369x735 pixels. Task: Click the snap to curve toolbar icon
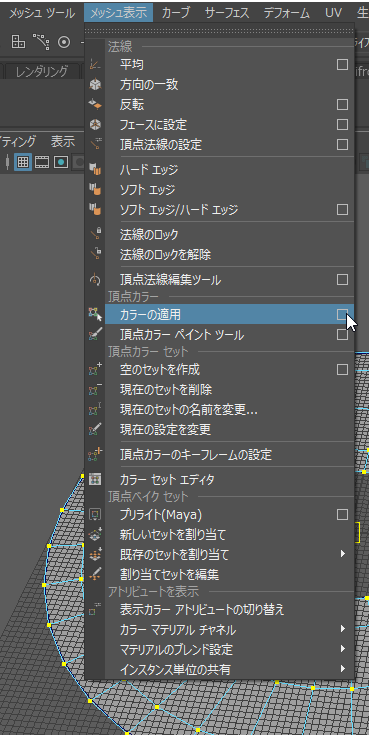[42, 42]
